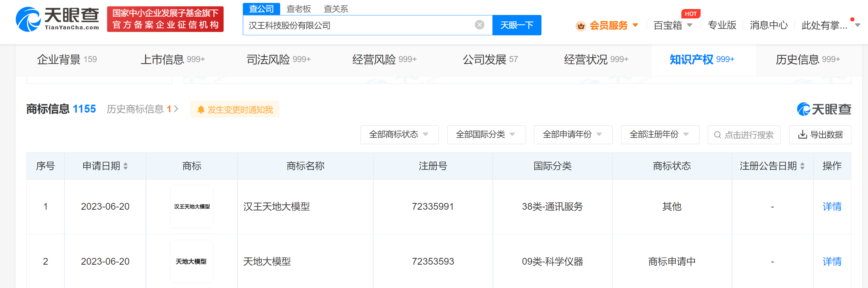This screenshot has width=868, height=288.
Task: Open the user account dropdown arrow
Action: click(x=857, y=25)
